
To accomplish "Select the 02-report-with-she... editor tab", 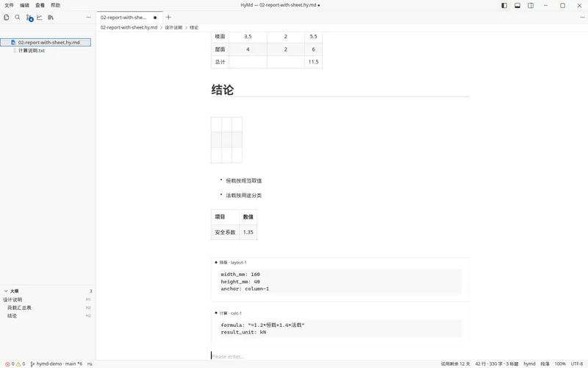I will [x=130, y=17].
